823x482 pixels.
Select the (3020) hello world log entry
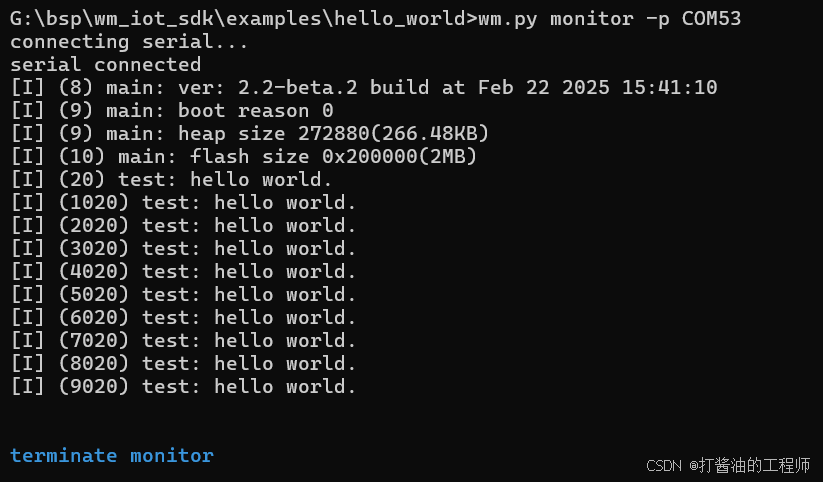click(183, 248)
